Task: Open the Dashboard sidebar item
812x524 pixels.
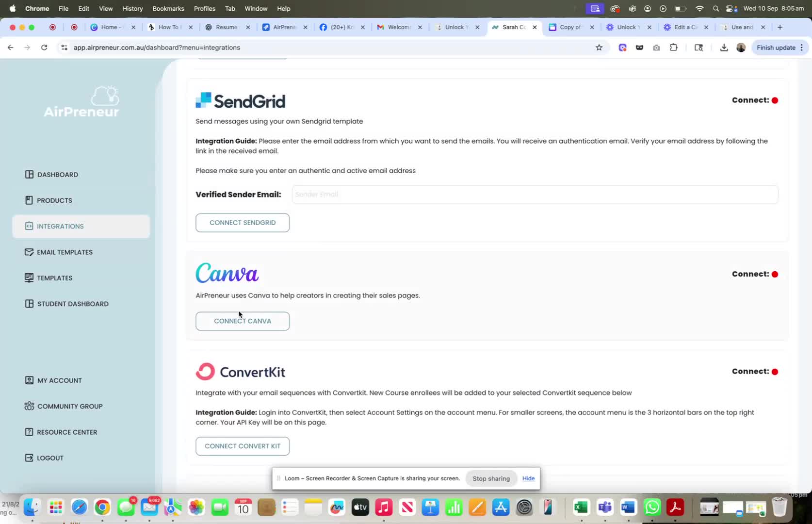Action: [51, 175]
